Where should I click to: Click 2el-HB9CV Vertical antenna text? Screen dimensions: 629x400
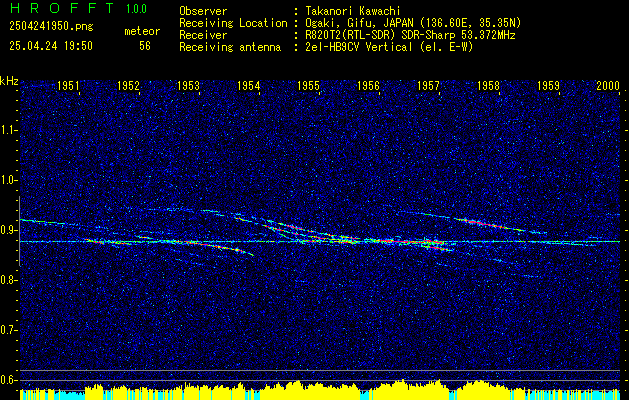390,47
